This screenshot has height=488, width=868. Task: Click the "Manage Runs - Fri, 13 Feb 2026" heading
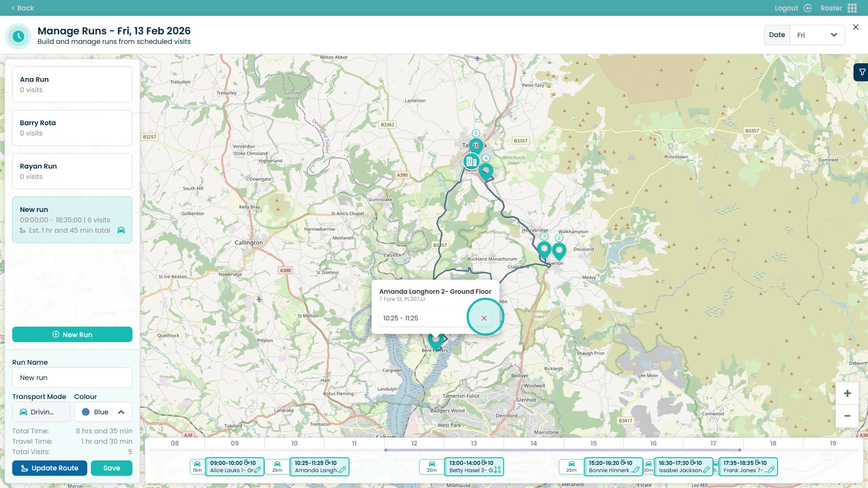[114, 31]
